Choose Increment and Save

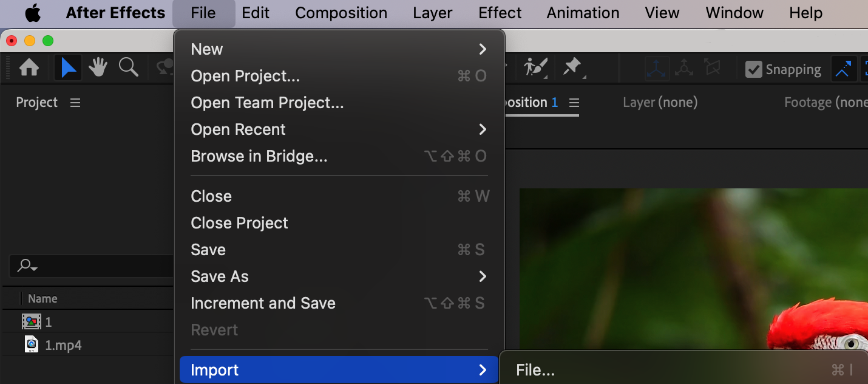click(x=263, y=303)
